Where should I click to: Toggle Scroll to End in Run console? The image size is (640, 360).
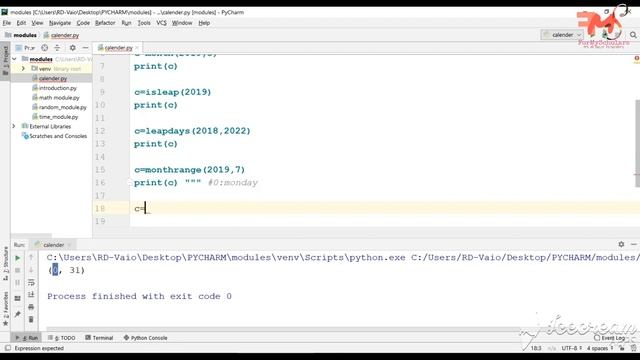[31, 295]
